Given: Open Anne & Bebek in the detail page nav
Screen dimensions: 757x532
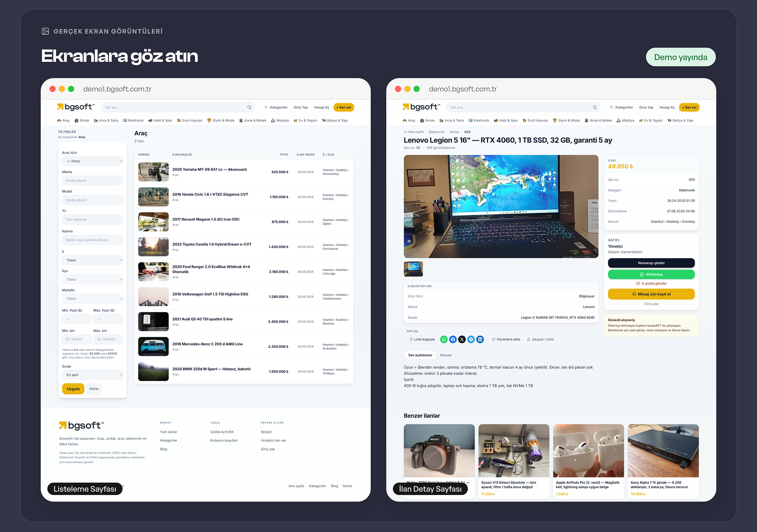Looking at the screenshot, I should [599, 121].
